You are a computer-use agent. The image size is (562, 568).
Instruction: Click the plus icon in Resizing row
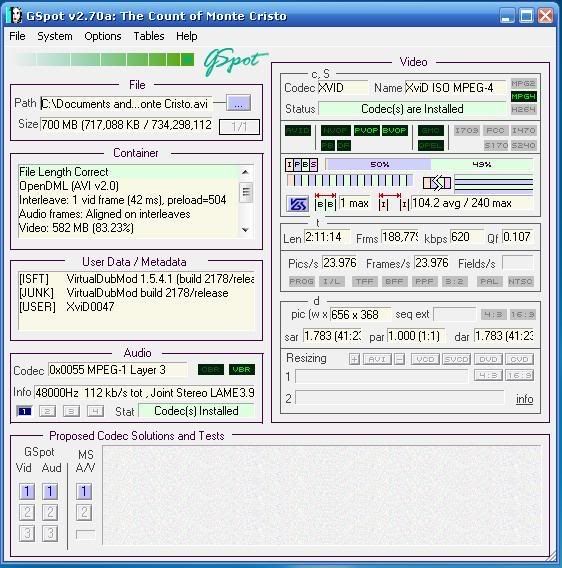[x=354, y=359]
